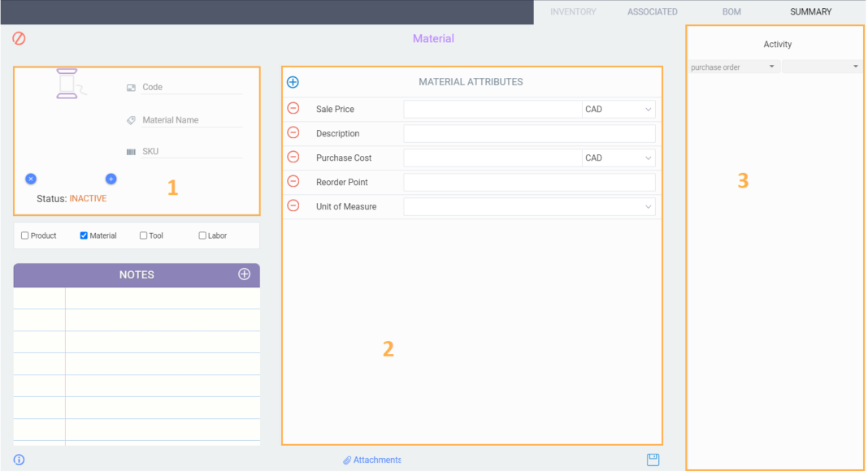Image resolution: width=868 pixels, height=475 pixels.
Task: Check the Tool checkbox
Action: click(x=143, y=235)
